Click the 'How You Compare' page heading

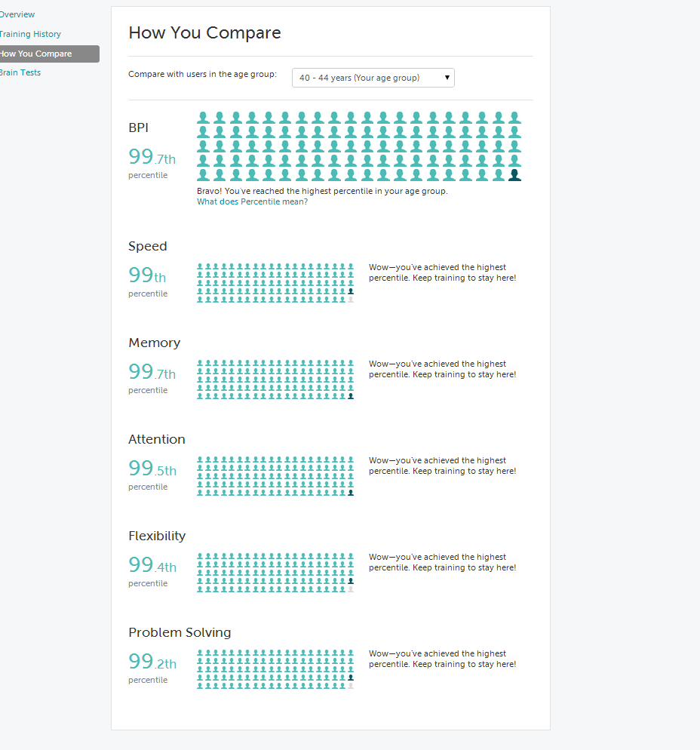(x=204, y=33)
